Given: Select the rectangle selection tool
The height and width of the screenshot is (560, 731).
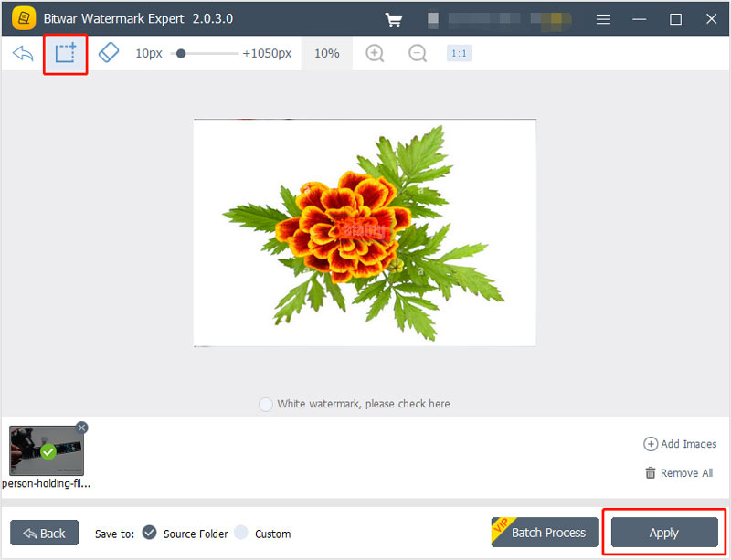Looking at the screenshot, I should pos(65,53).
